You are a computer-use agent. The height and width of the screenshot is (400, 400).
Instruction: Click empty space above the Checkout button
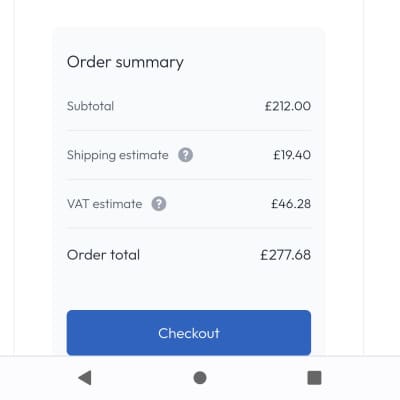189,288
